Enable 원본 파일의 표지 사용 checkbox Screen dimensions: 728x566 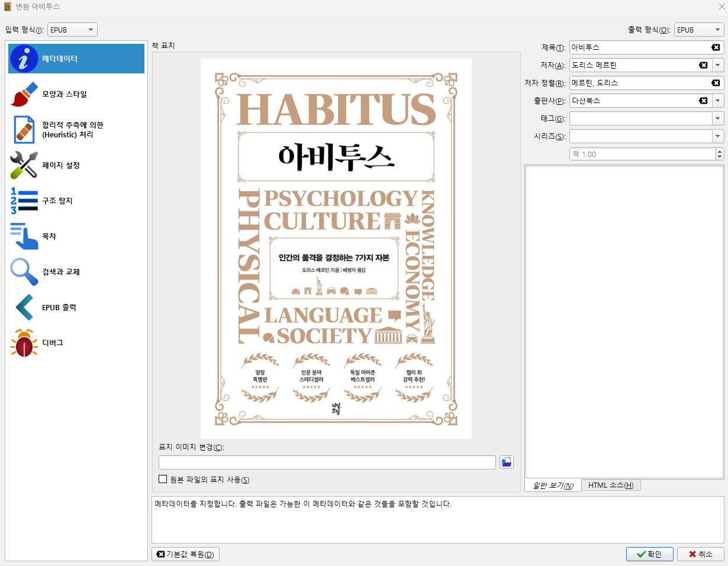pyautogui.click(x=163, y=480)
